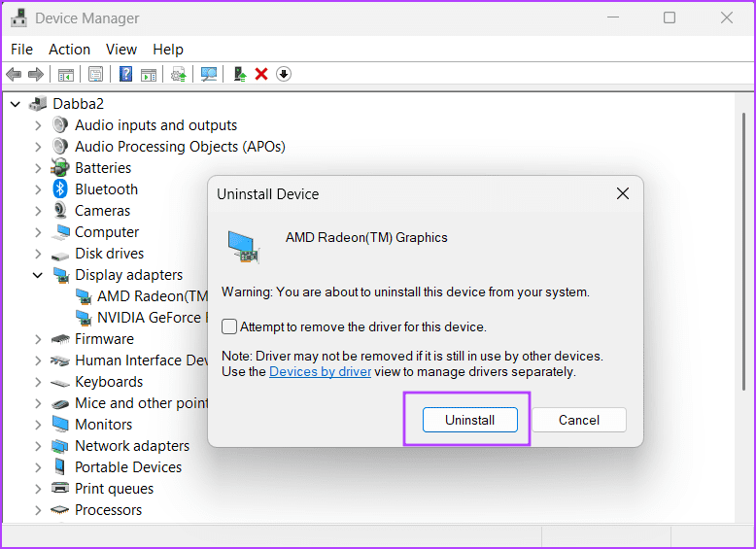Image resolution: width=756 pixels, height=549 pixels.
Task: Click the Bluetooth category icon
Action: pyautogui.click(x=60, y=189)
